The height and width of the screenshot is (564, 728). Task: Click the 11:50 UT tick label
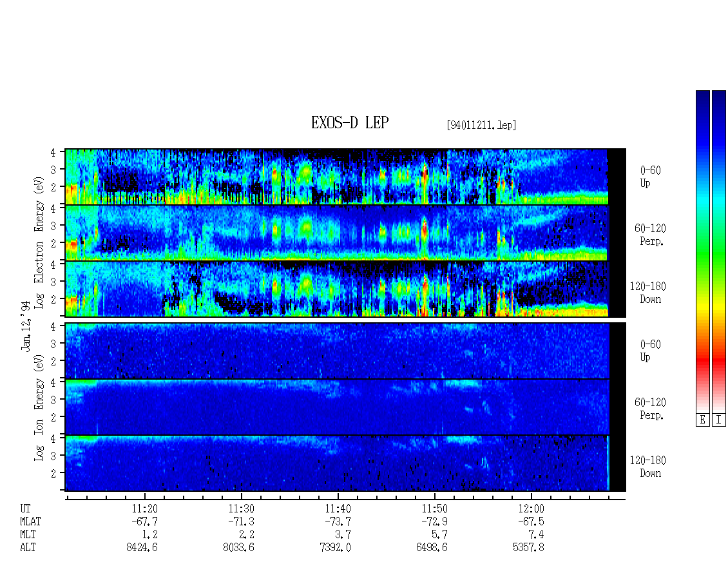(435, 509)
